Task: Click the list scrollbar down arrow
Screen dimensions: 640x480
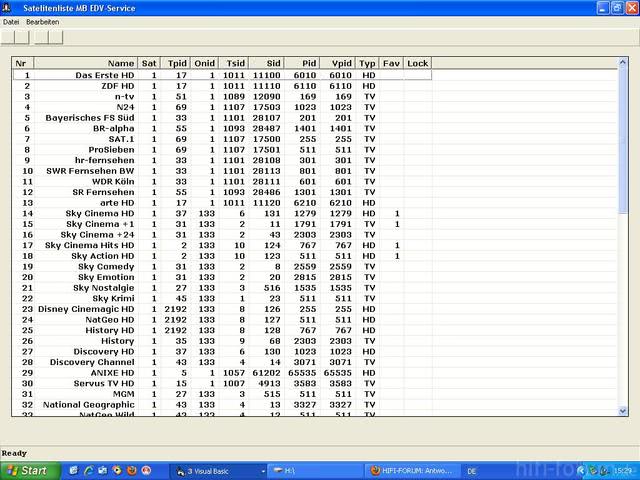Action: [622, 411]
